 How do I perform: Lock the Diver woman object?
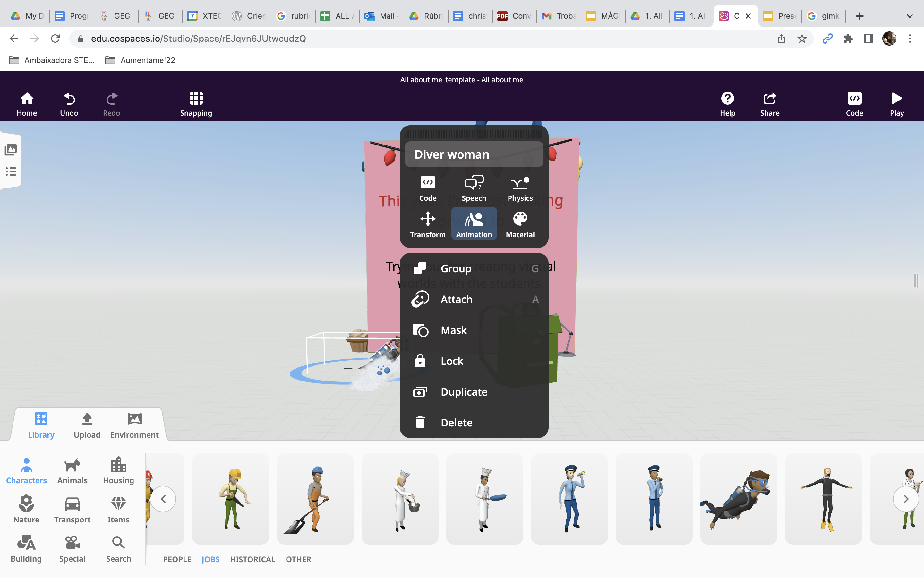(474, 361)
